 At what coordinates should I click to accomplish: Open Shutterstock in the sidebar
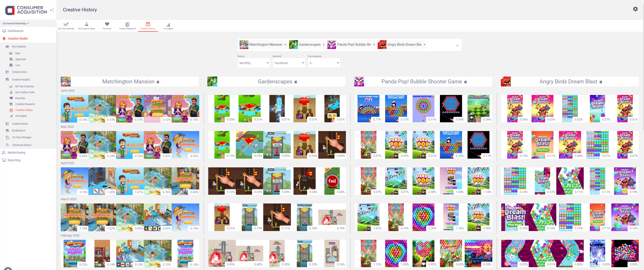pyautogui.click(x=18, y=130)
